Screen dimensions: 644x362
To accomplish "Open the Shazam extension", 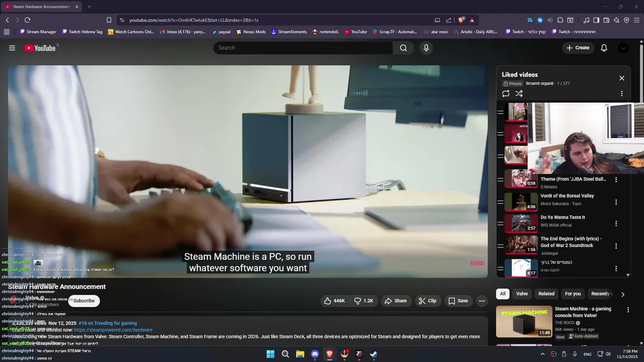I will point(540,20).
